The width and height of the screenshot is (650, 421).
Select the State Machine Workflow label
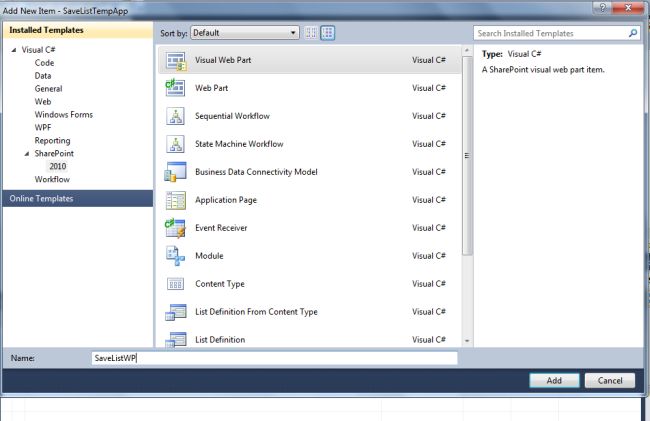(x=239, y=144)
